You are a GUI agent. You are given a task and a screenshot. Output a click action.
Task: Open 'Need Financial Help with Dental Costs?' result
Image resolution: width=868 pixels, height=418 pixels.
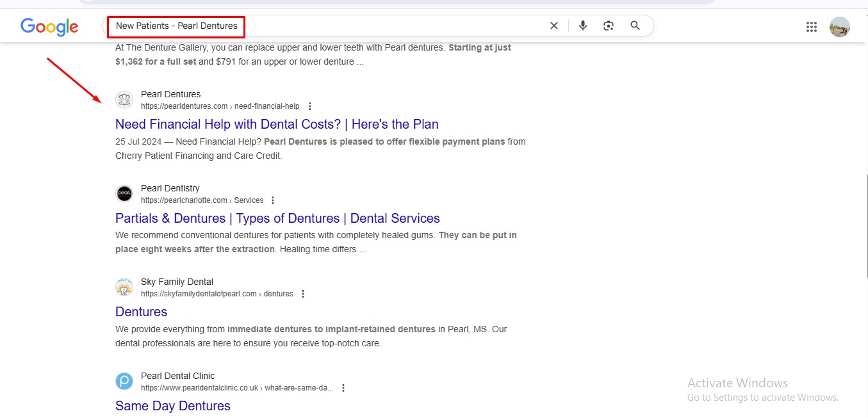[277, 124]
